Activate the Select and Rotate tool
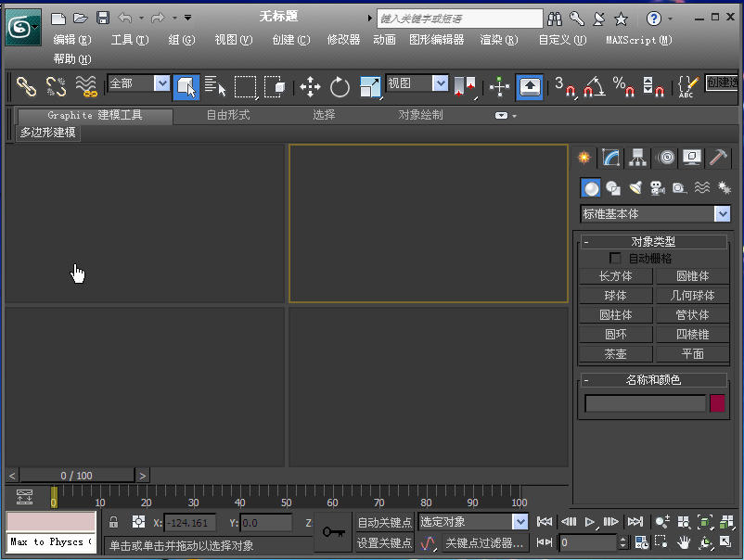 (339, 86)
